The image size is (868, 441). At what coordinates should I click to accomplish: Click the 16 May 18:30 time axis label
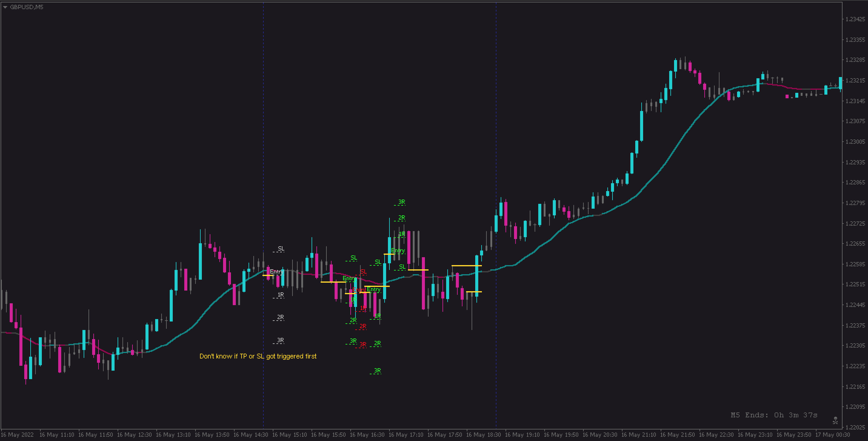point(483,435)
